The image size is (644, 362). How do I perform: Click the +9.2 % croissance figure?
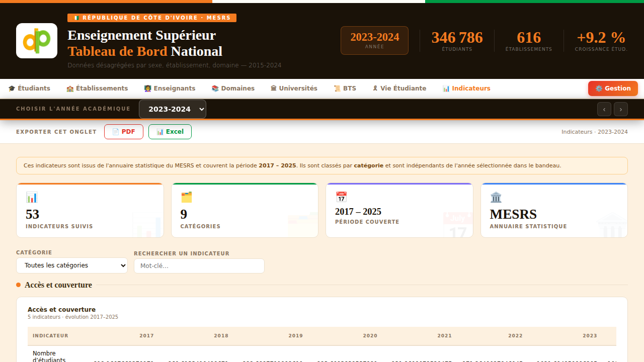coord(601,41)
